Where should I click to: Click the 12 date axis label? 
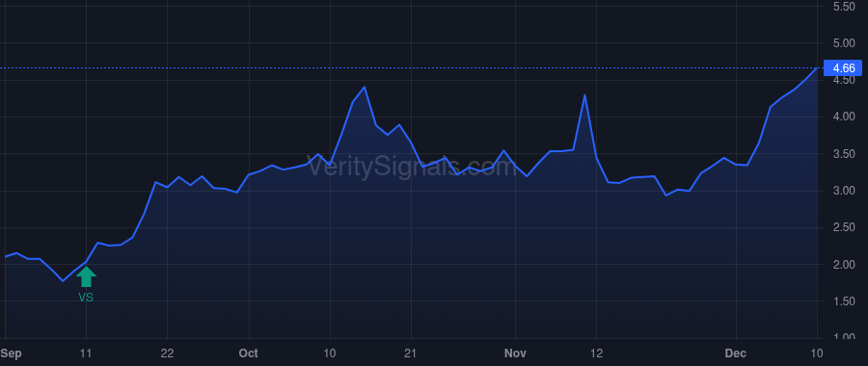click(596, 353)
